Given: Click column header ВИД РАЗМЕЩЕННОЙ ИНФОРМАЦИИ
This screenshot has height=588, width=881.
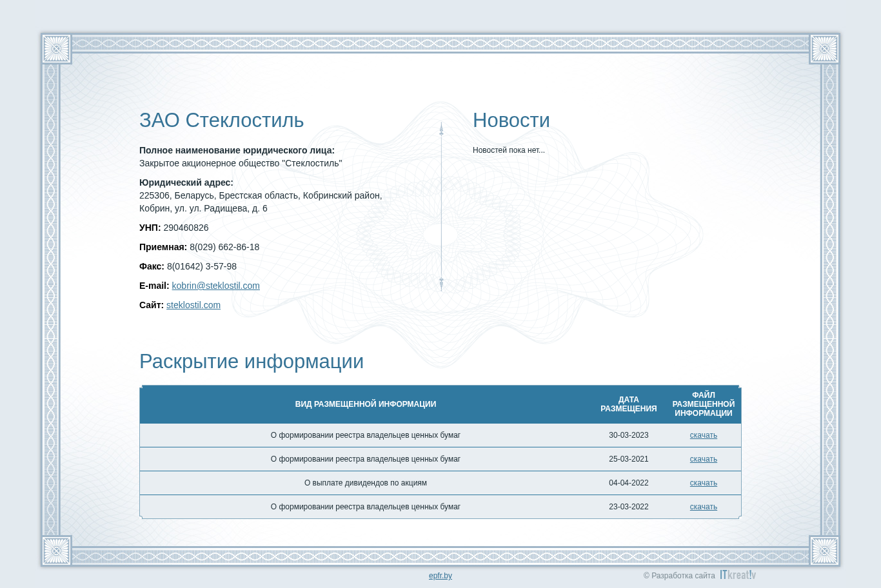Looking at the screenshot, I should coord(366,404).
